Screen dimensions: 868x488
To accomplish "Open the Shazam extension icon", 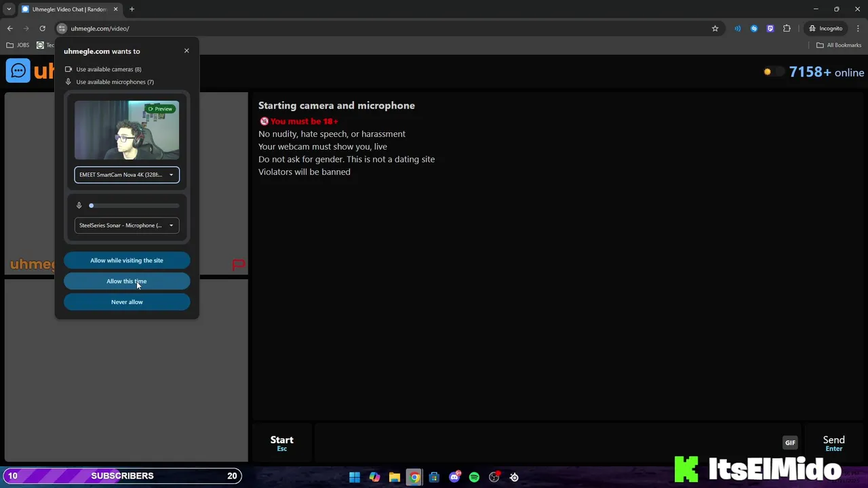I will tap(753, 28).
